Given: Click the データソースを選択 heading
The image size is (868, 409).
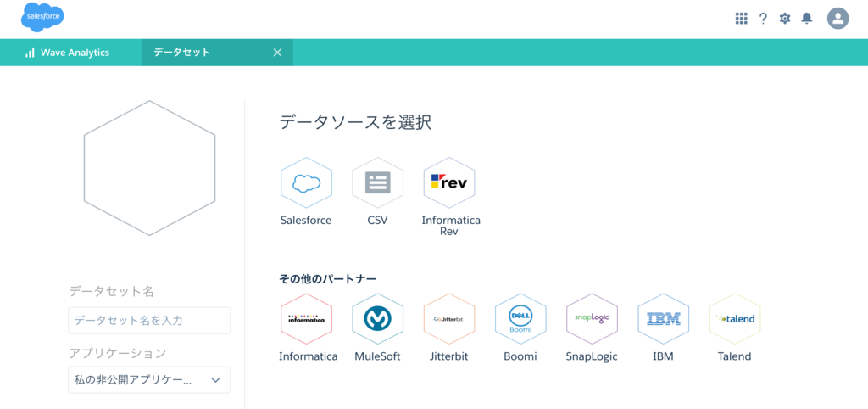Looking at the screenshot, I should click(x=355, y=122).
